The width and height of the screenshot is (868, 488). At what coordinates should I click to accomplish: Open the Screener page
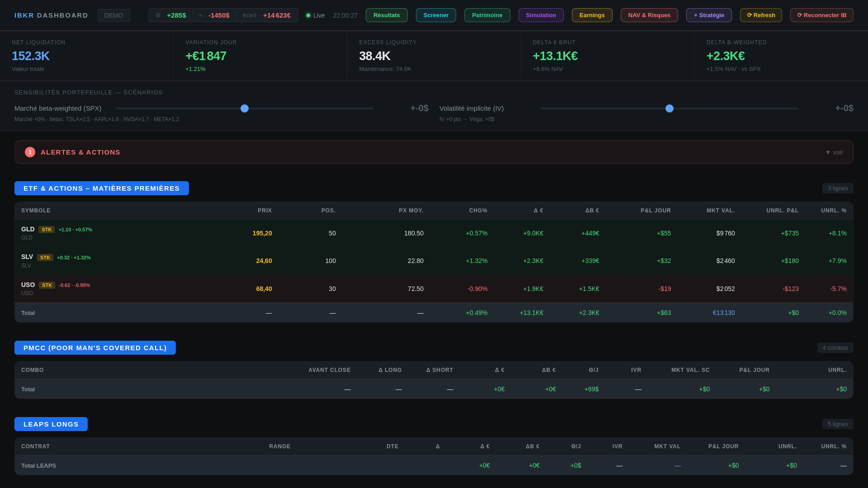(x=436, y=15)
